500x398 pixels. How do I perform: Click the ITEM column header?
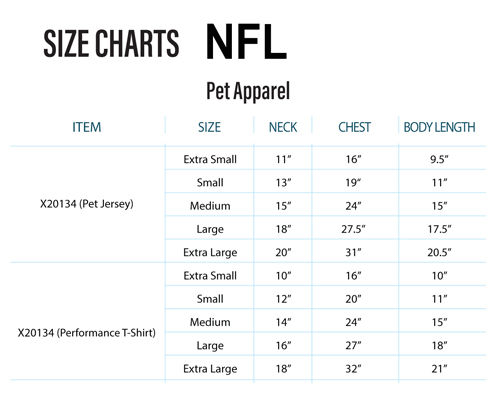(87, 127)
